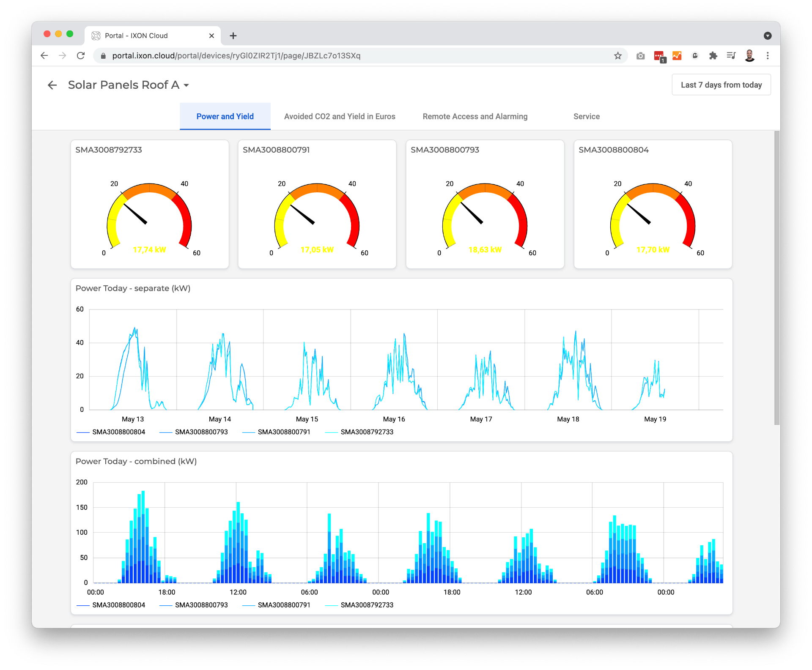Open the orange analytics extension

click(x=677, y=55)
